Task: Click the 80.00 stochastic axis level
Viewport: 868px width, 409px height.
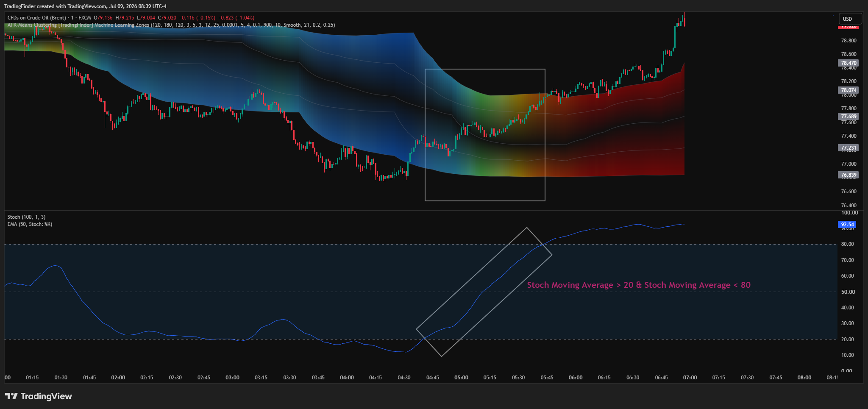Action: [x=848, y=244]
